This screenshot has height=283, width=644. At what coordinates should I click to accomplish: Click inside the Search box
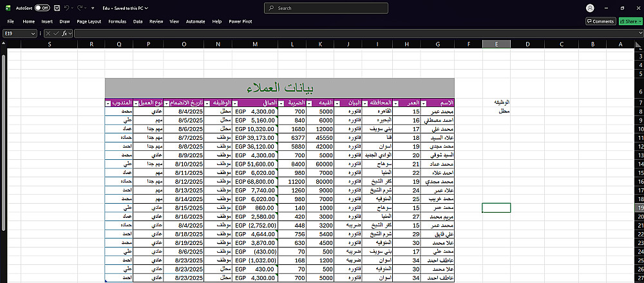(x=326, y=8)
